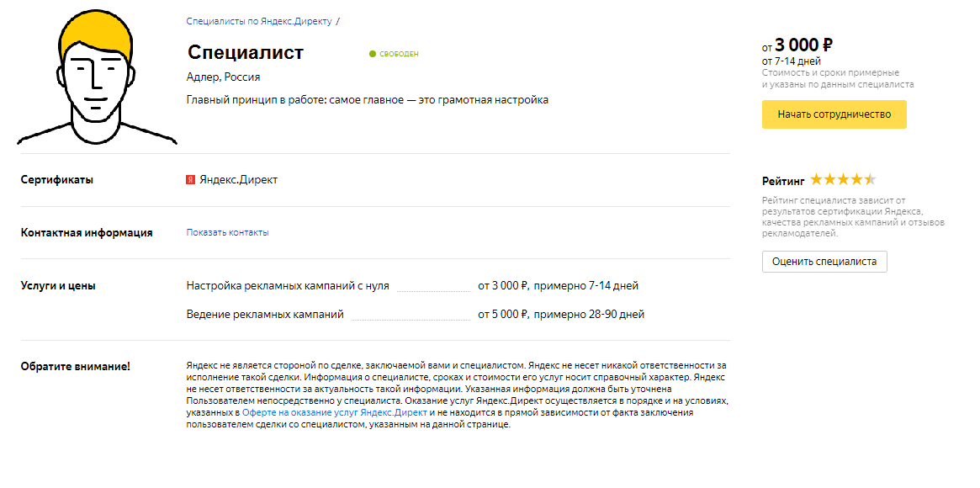Click the rating stars
This screenshot has height=488, width=980.
tap(843, 180)
